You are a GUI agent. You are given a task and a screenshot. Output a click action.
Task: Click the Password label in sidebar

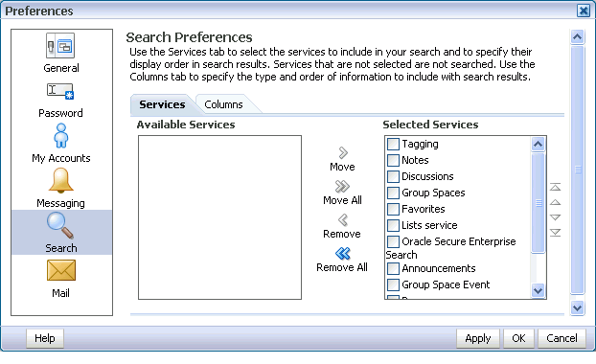click(x=60, y=113)
